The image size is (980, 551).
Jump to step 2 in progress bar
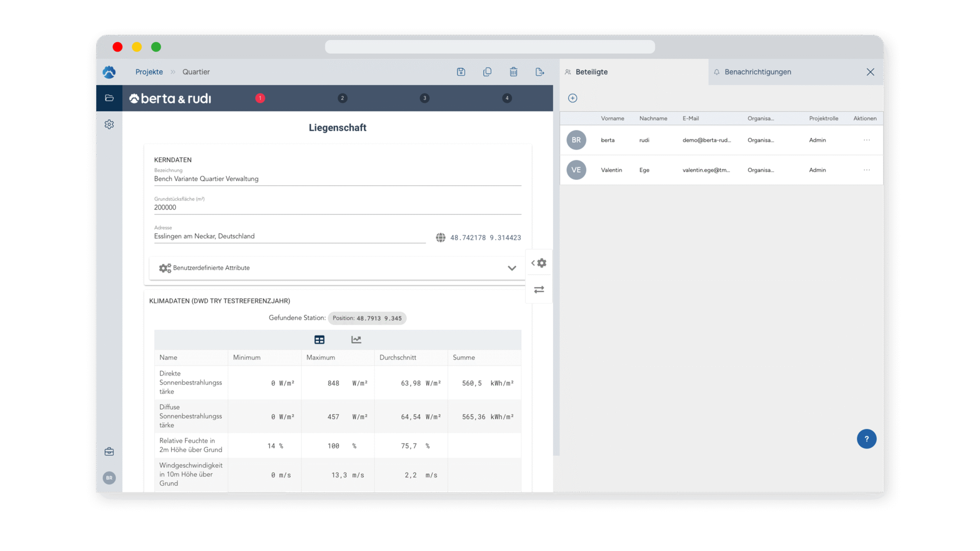coord(342,98)
